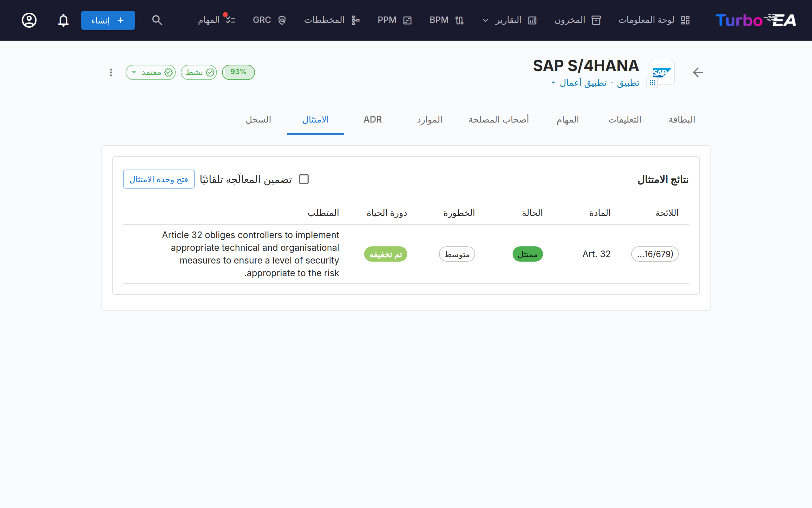Select the الامتثال compliance tab
This screenshot has height=508, width=812.
(315, 120)
